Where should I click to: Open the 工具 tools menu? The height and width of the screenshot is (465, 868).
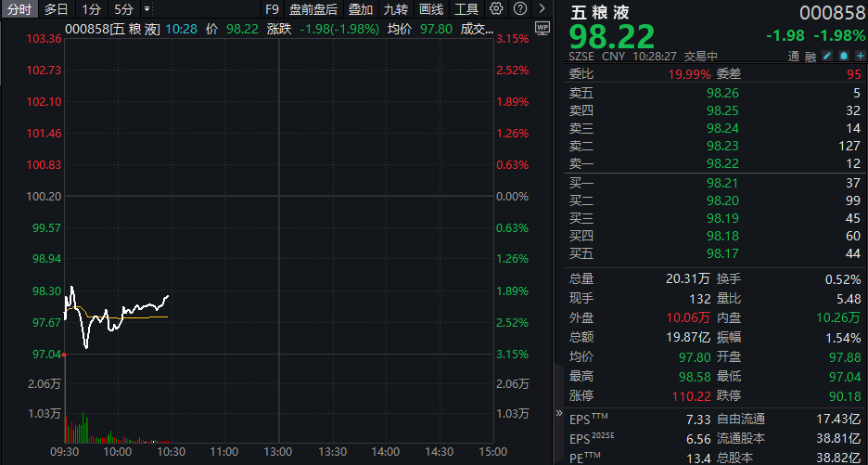click(466, 9)
